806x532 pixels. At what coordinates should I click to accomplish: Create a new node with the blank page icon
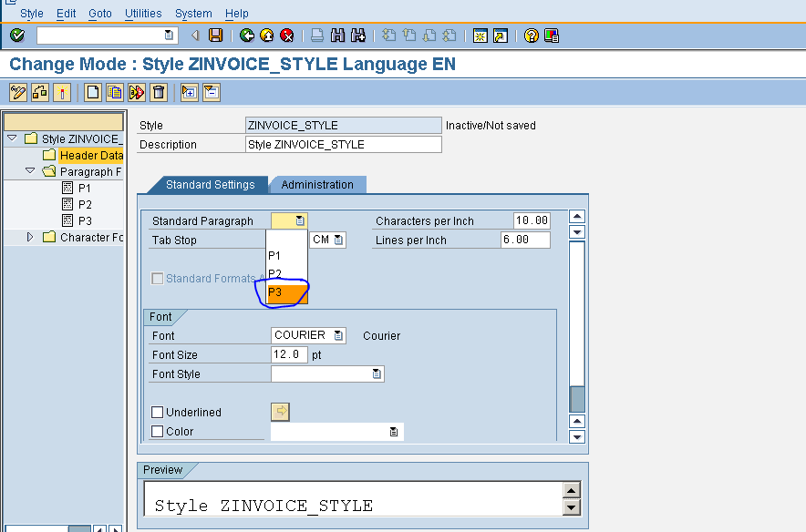[92, 92]
